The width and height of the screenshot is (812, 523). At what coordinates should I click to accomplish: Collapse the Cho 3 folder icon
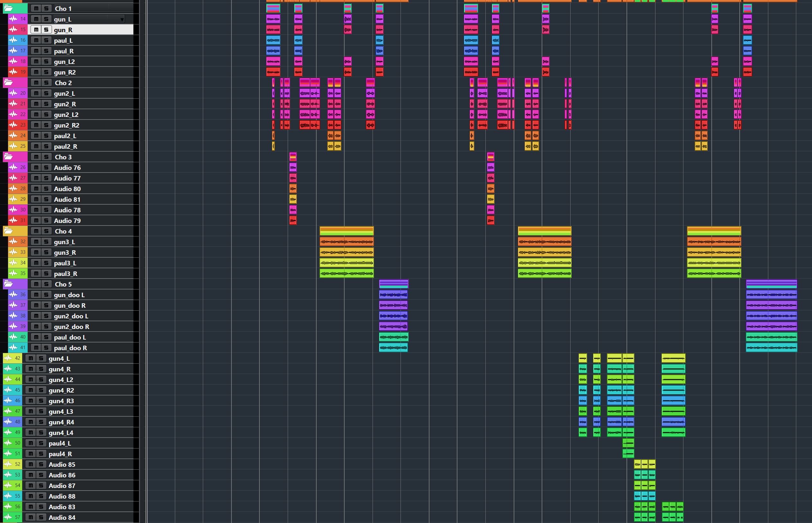[8, 156]
